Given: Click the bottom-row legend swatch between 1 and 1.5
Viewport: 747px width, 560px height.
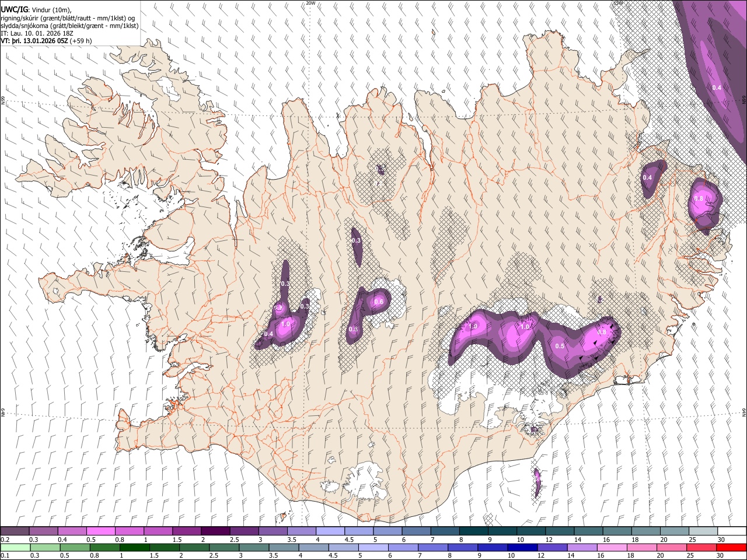Looking at the screenshot, I should 135,547.
